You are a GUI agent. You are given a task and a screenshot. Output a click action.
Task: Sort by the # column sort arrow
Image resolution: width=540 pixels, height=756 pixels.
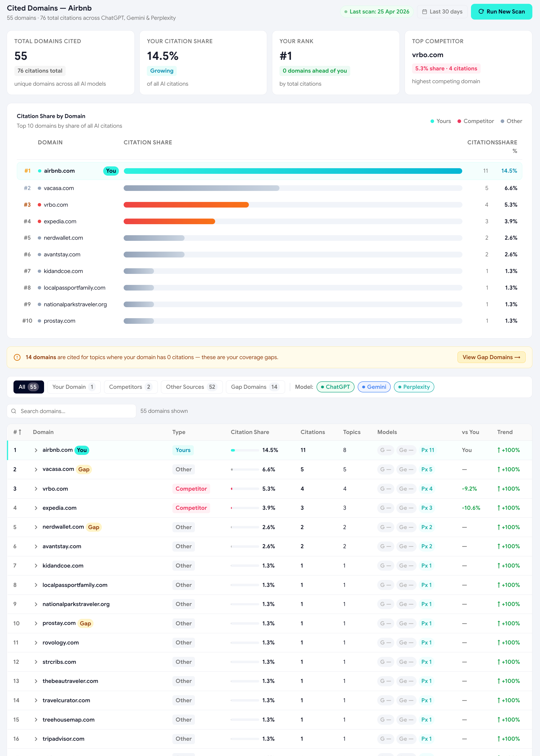tap(20, 432)
